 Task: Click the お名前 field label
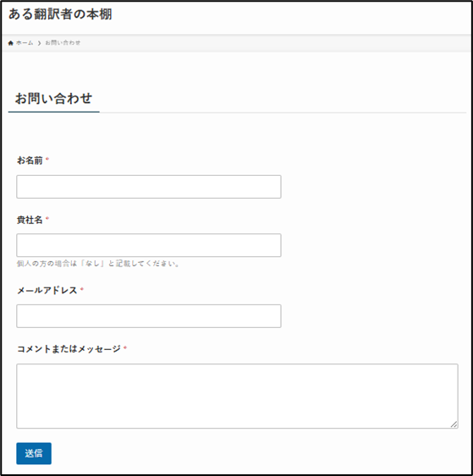coord(30,161)
